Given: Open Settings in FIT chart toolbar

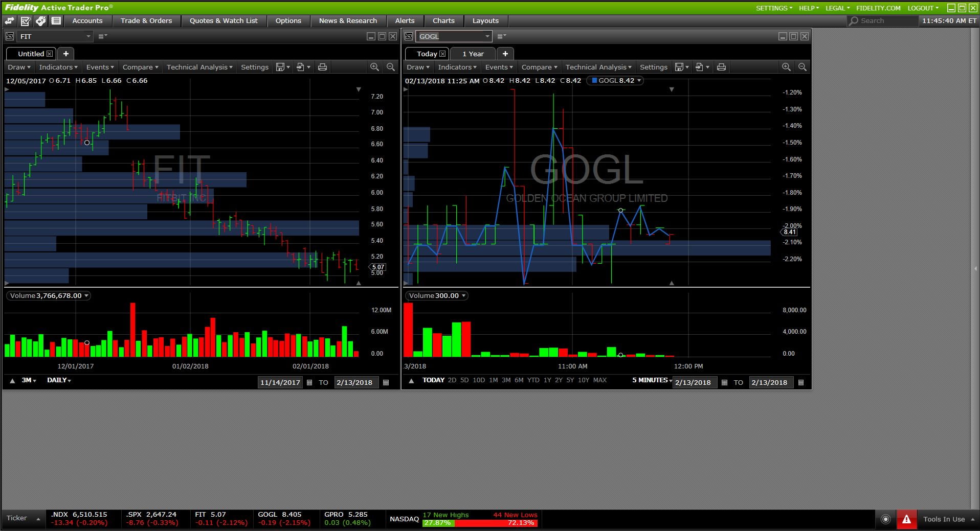Looking at the screenshot, I should coord(255,67).
